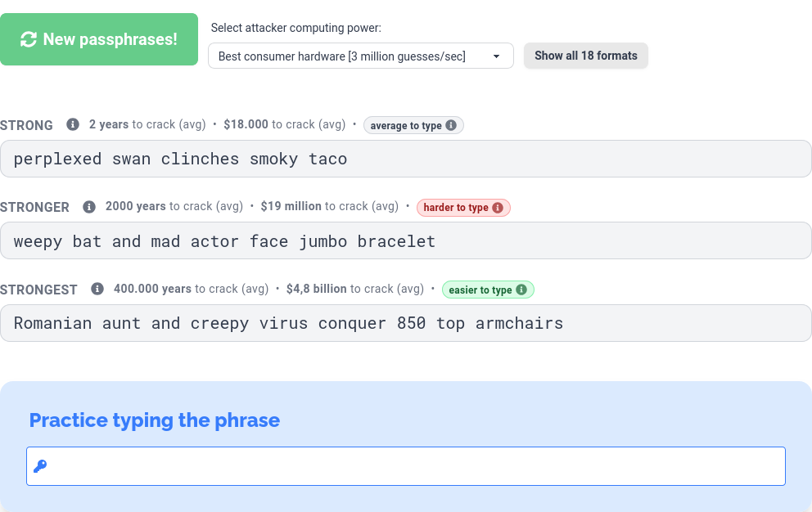The width and height of the screenshot is (812, 512).
Task: Select the STRONGEST passphrase text box
Action: coord(405,323)
